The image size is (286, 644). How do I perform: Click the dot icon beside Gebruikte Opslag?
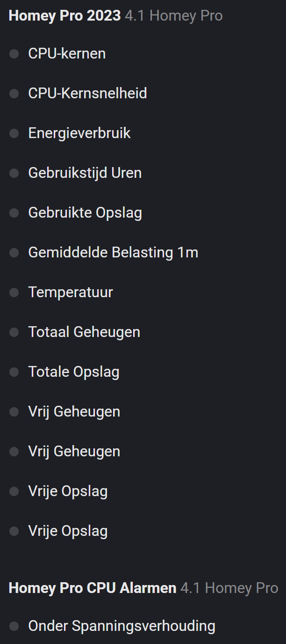point(14,213)
